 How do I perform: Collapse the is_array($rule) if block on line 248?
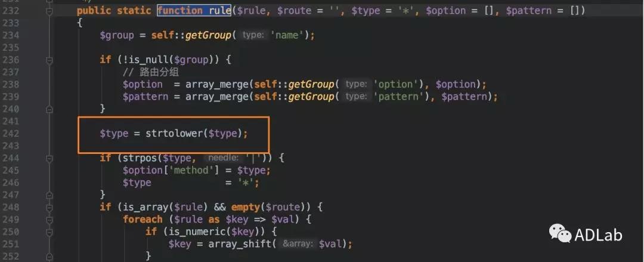click(x=49, y=207)
